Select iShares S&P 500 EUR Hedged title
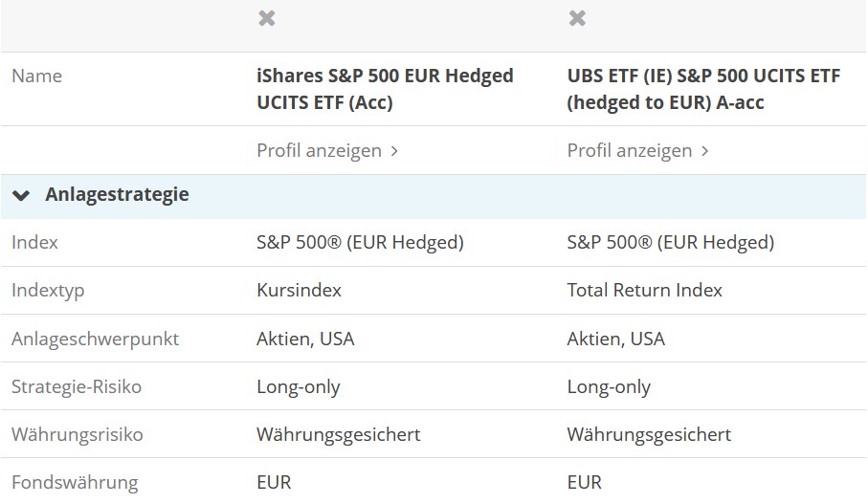Screen dimensions: 868x504 click(385, 89)
